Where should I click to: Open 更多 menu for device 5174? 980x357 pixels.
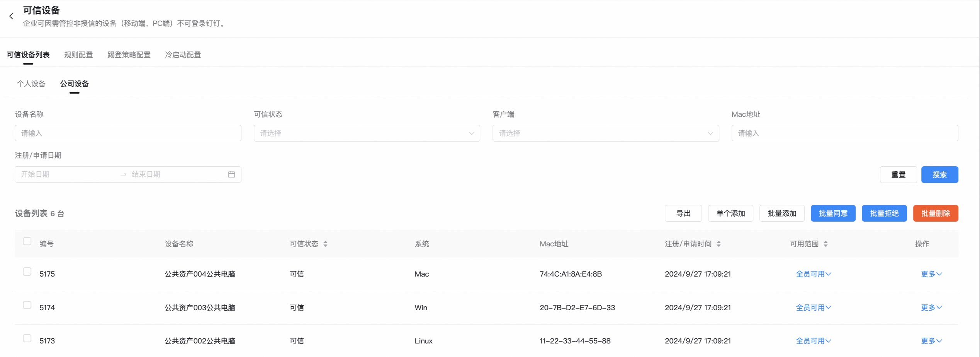[931, 307]
